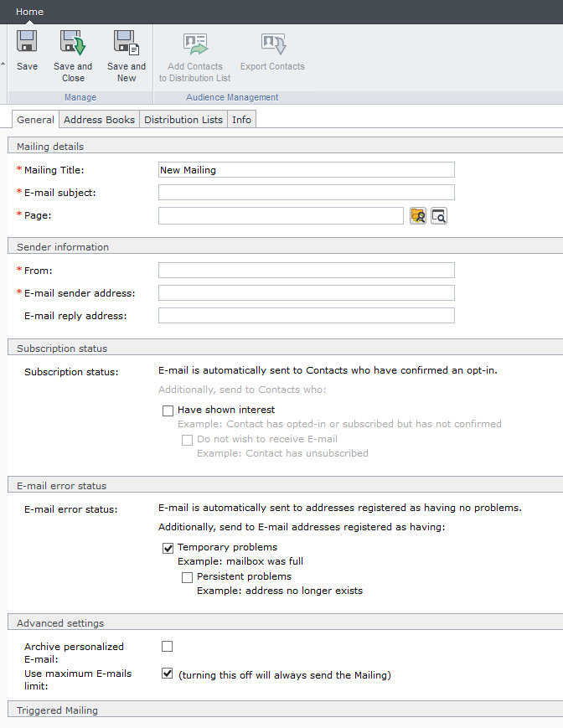Collapse the Mailing details section header

click(x=285, y=146)
